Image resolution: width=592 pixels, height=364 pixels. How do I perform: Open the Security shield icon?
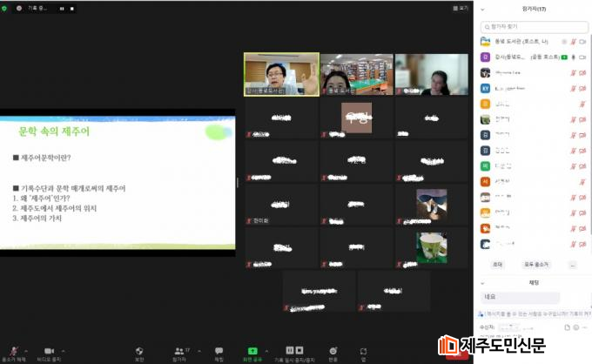pyautogui.click(x=139, y=350)
